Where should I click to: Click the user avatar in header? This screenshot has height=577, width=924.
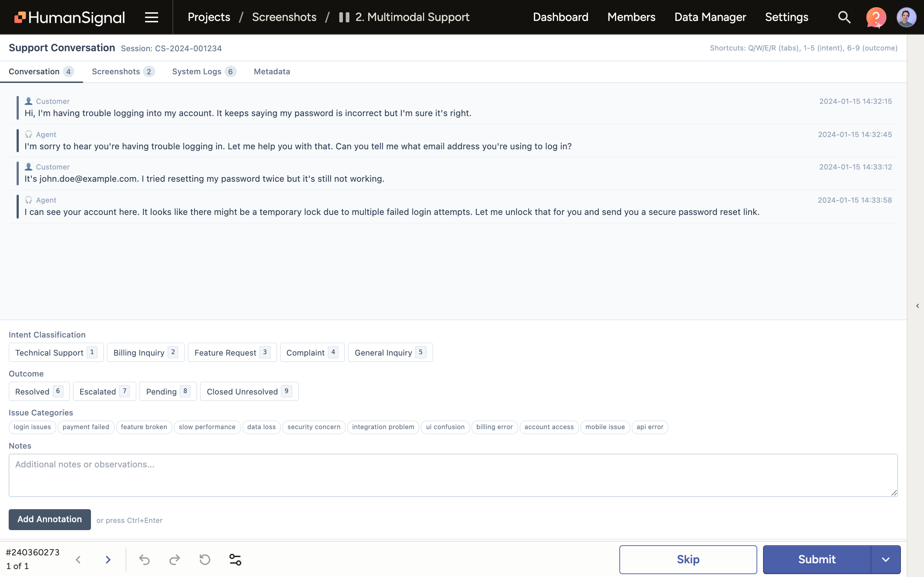pyautogui.click(x=906, y=17)
